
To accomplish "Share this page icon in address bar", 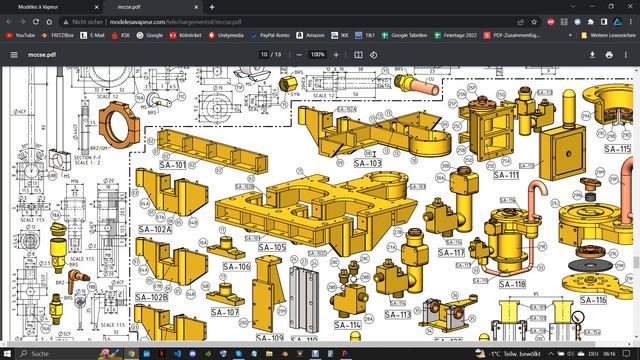I will pos(520,22).
